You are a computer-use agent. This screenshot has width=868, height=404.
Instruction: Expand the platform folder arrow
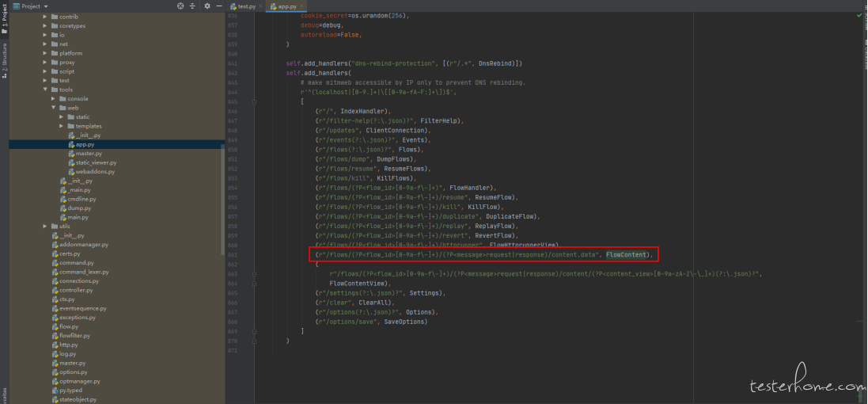coord(45,53)
